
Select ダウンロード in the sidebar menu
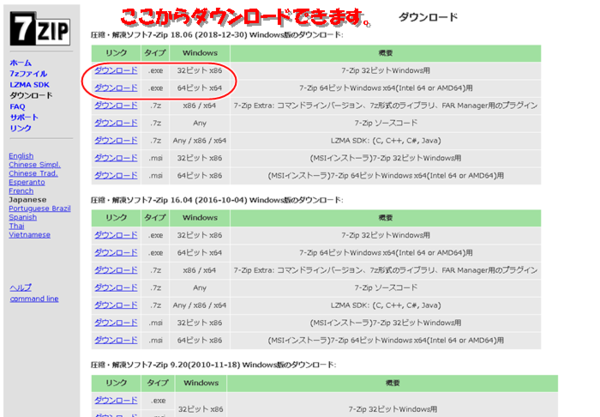pyautogui.click(x=31, y=95)
